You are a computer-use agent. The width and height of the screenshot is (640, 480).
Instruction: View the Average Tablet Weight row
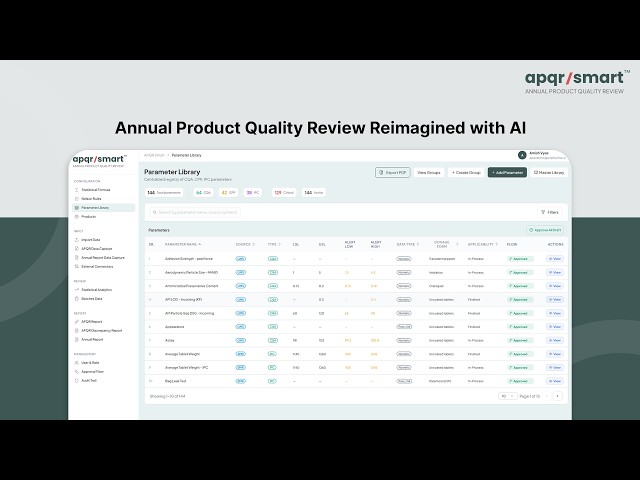click(555, 354)
